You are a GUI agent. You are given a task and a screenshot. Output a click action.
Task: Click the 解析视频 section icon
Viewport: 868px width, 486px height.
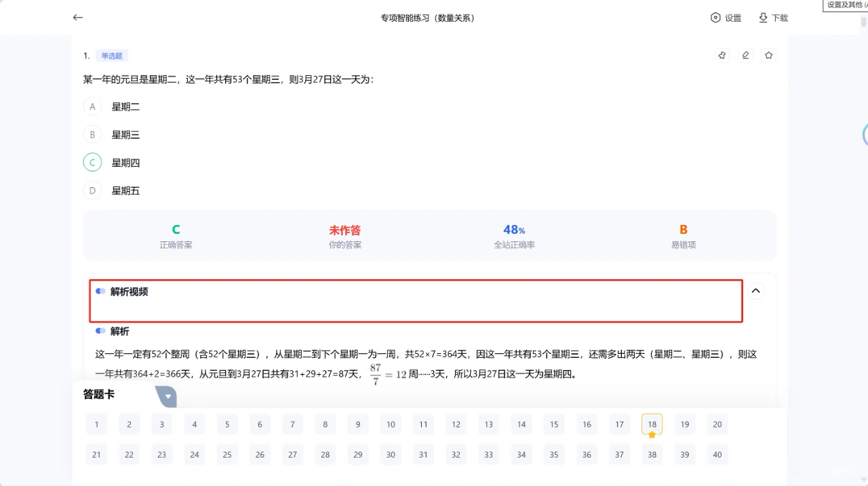pyautogui.click(x=100, y=291)
